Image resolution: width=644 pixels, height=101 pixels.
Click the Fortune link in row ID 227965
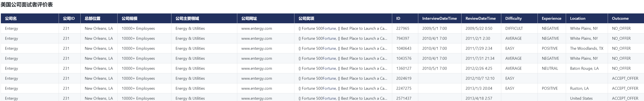329,28
